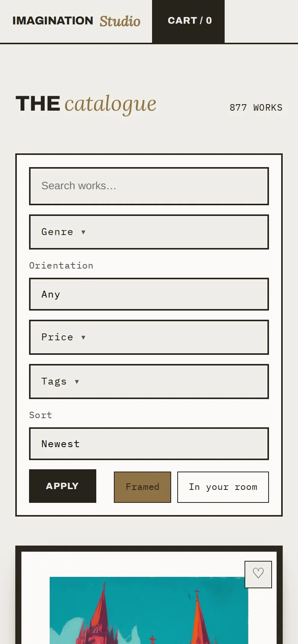Favorite the artwork with the heart icon

coord(258,574)
